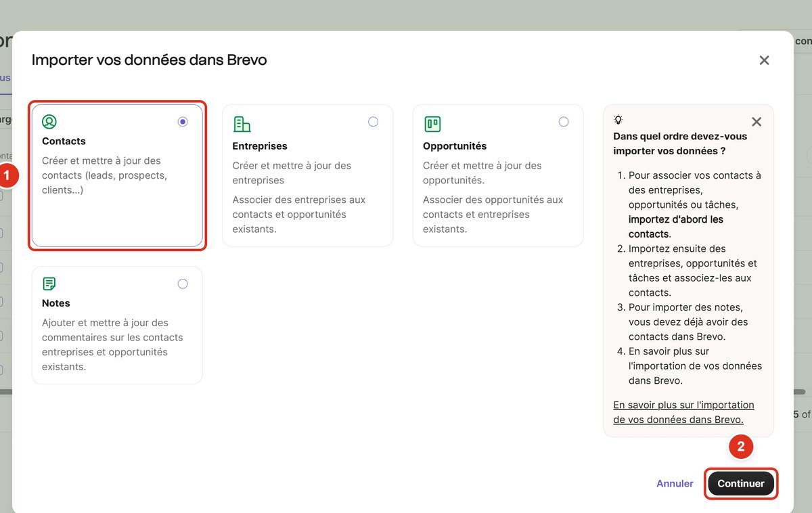This screenshot has width=812, height=513.
Task: Click the dialog heading Importer vos données dans Brevo
Action: [x=150, y=60]
